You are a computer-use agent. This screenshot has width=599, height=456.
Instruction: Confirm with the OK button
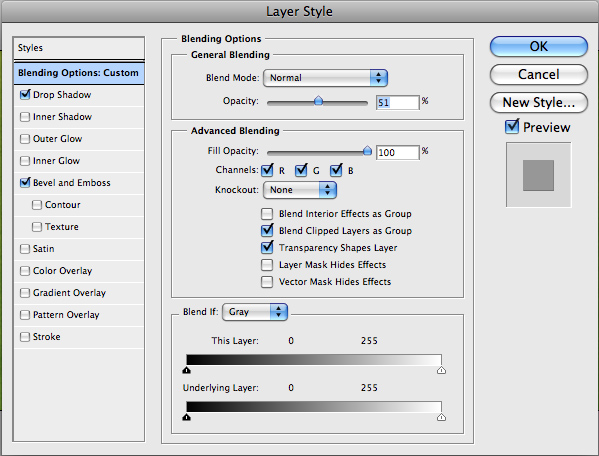(x=539, y=47)
